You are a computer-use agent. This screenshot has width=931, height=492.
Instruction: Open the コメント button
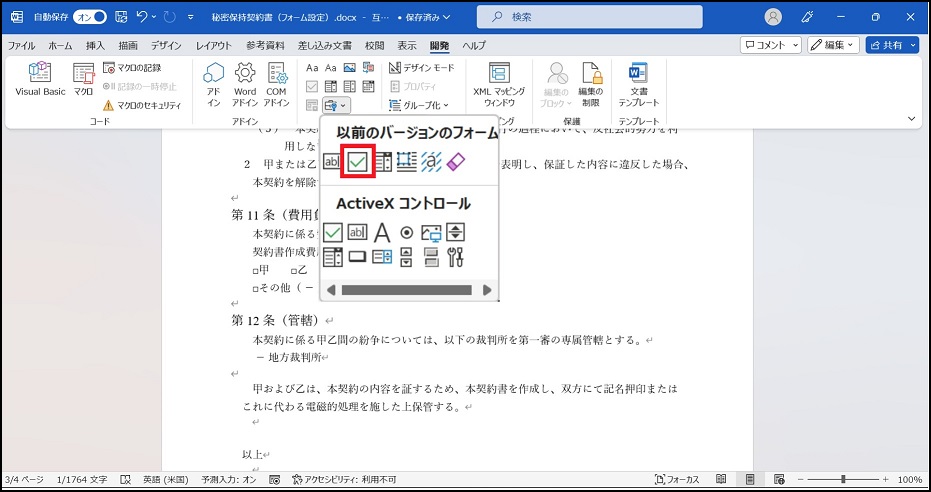(x=771, y=45)
